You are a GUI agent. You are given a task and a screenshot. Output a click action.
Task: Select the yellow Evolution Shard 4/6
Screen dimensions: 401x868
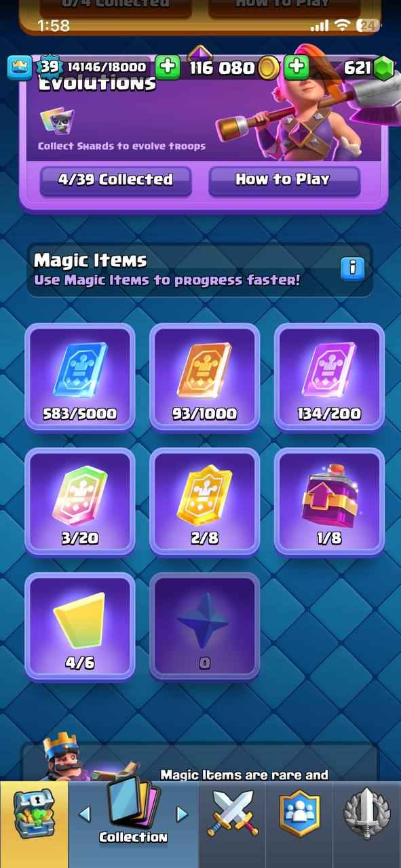click(x=80, y=627)
